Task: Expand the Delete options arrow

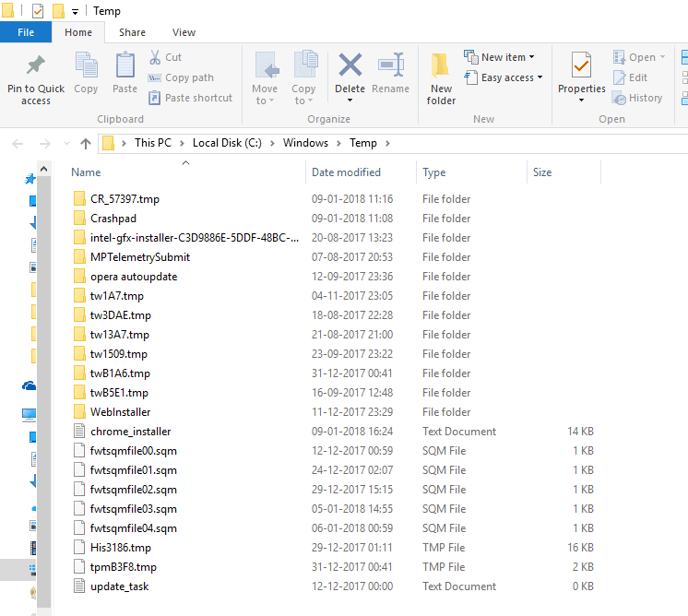Action: tap(350, 100)
